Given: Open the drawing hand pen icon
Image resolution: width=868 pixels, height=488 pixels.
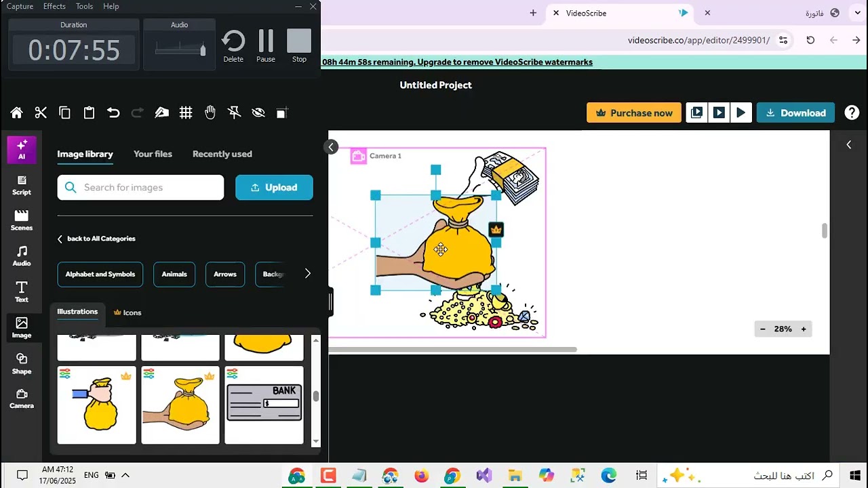Looking at the screenshot, I should coord(161,113).
